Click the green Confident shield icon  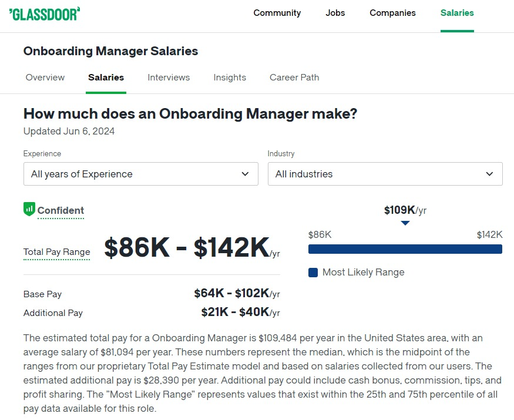coord(29,209)
